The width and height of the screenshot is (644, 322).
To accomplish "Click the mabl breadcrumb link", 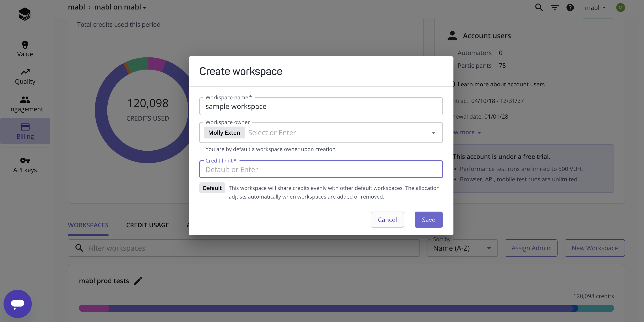I will (x=77, y=7).
